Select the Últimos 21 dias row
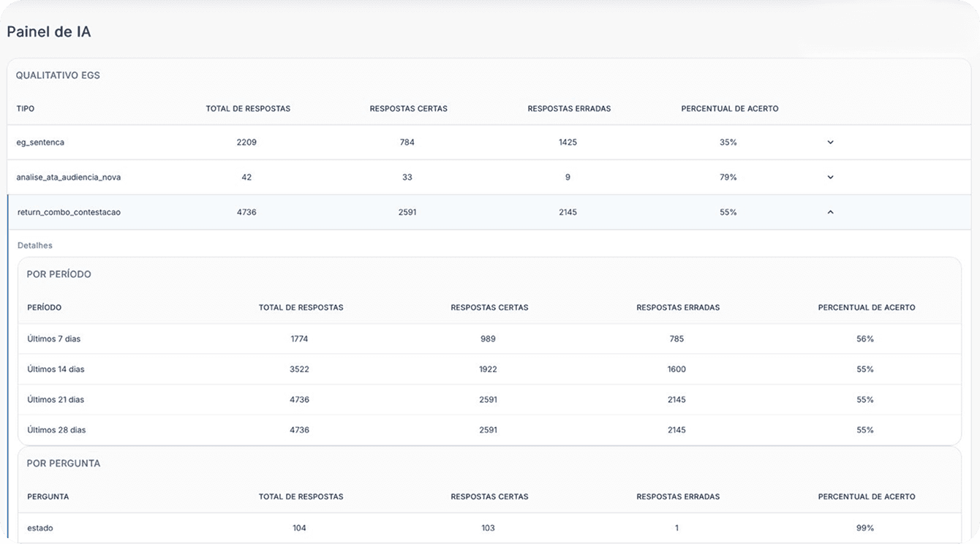Image resolution: width=980 pixels, height=544 pixels. coord(489,400)
